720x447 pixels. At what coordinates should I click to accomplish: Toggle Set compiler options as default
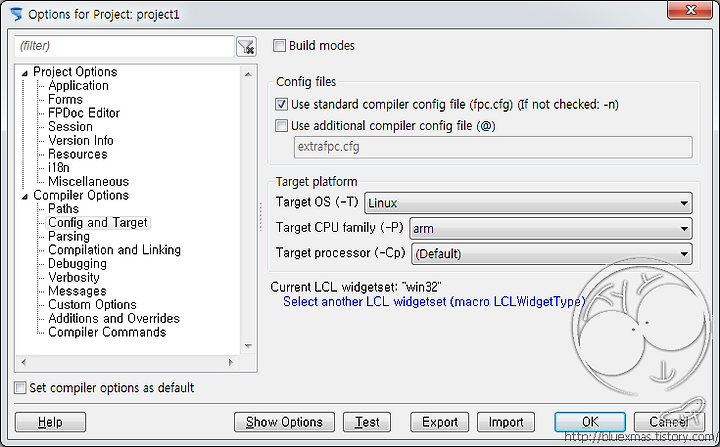click(20, 388)
